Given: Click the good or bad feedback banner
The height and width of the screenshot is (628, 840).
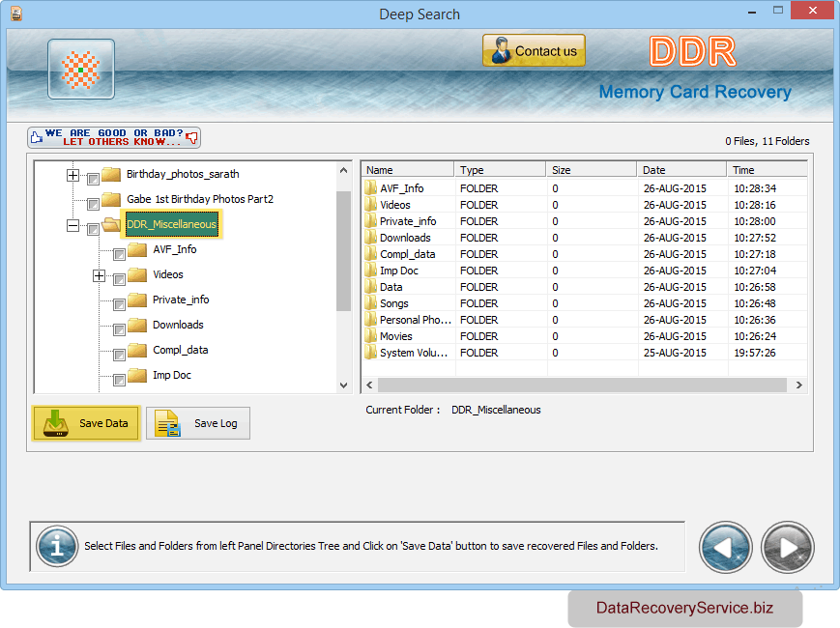Looking at the screenshot, I should (x=114, y=137).
